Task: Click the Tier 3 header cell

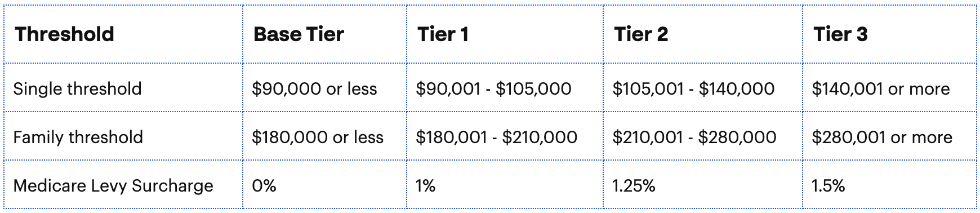Action: tap(890, 34)
